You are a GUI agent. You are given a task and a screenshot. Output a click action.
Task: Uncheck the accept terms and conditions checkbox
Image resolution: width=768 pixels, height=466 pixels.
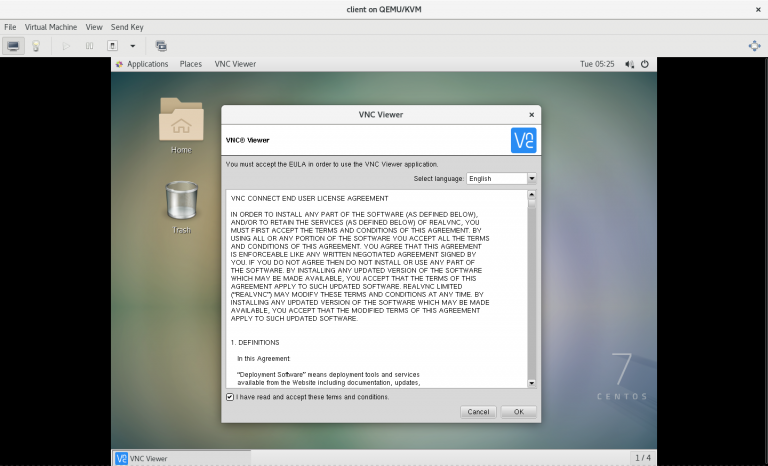230,397
